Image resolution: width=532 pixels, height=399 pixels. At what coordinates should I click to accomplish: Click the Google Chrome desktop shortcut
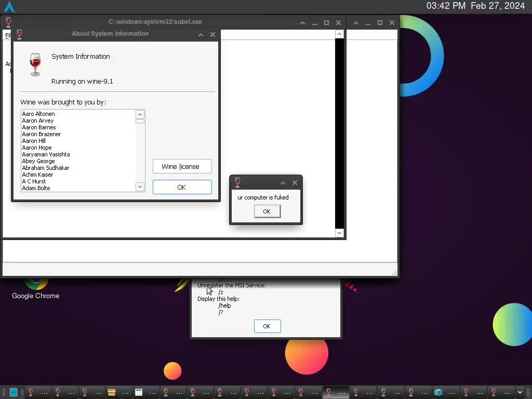click(36, 289)
